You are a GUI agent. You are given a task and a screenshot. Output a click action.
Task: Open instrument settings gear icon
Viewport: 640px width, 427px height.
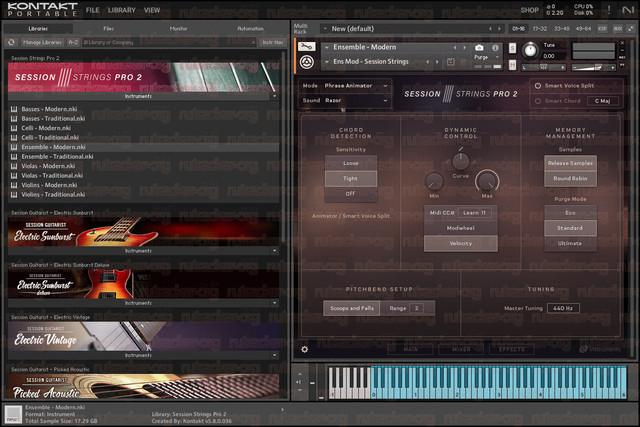[x=304, y=349]
